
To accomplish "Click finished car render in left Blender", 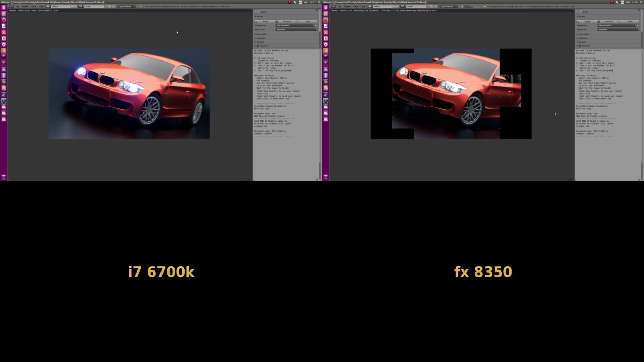I will (x=129, y=94).
